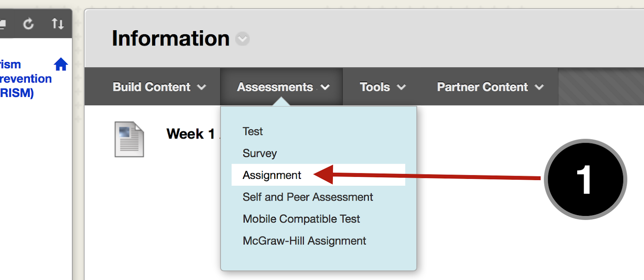Click the reorder up-down arrows icon
This screenshot has height=280, width=644.
[58, 24]
